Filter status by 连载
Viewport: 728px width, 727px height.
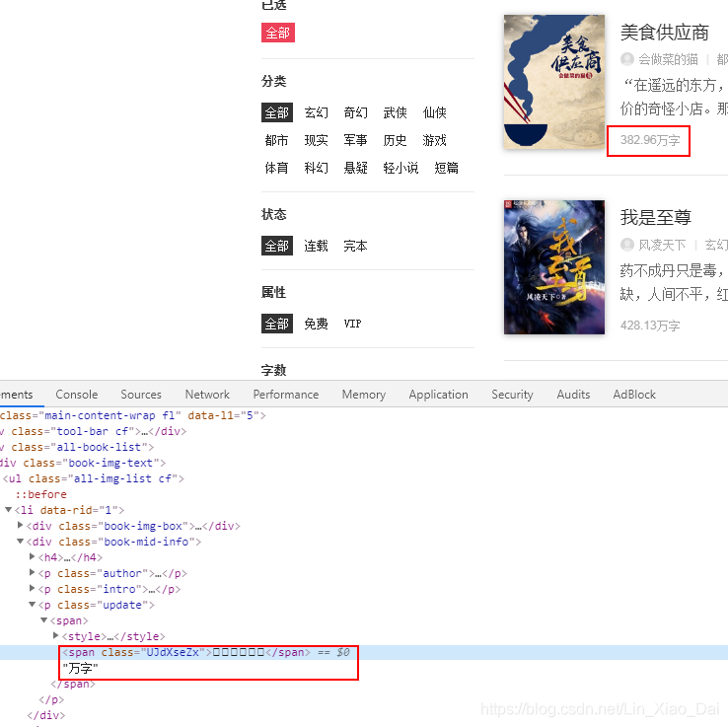317,246
